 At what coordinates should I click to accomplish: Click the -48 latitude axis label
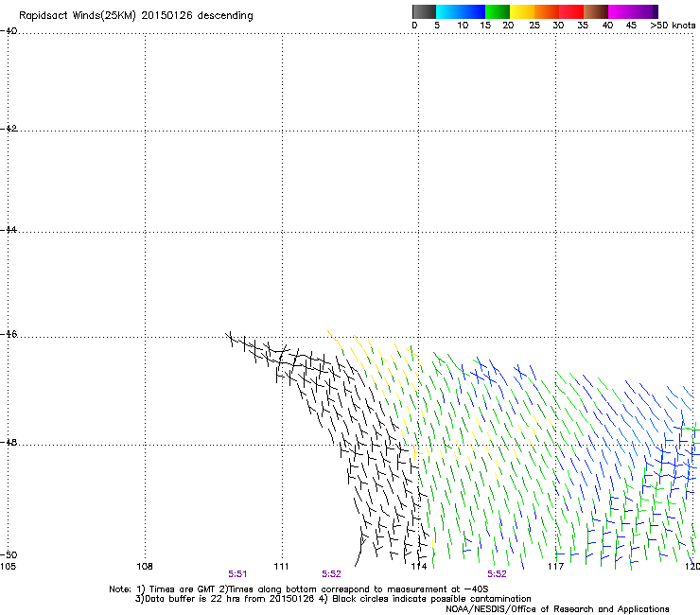[x=9, y=442]
